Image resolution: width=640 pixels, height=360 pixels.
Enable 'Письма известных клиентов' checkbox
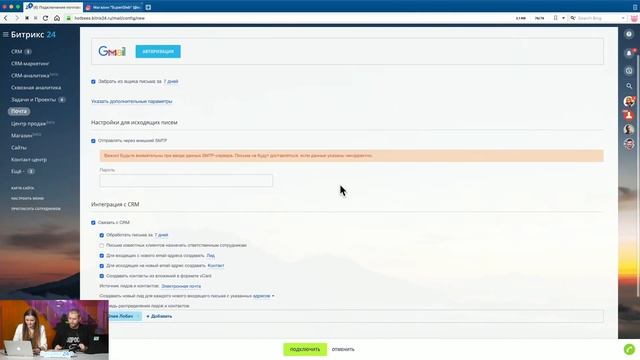click(x=102, y=245)
